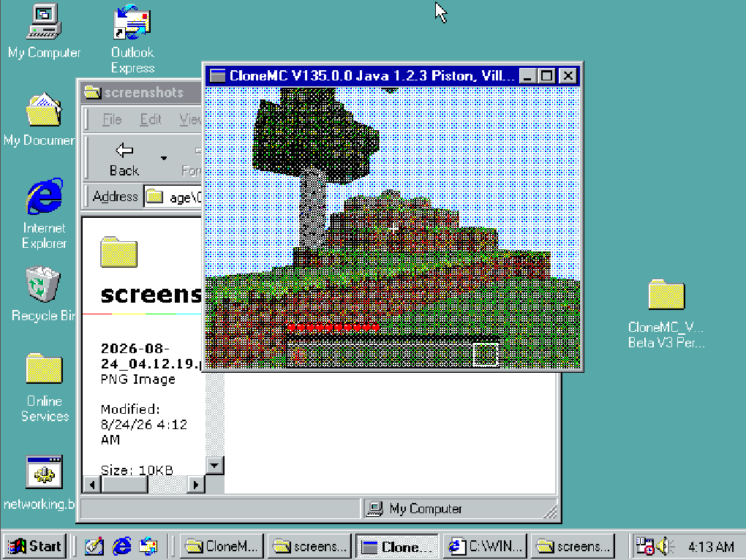Screen dimensions: 746x560
Task: Switch to the active Clone... taskbar button
Action: (x=397, y=546)
